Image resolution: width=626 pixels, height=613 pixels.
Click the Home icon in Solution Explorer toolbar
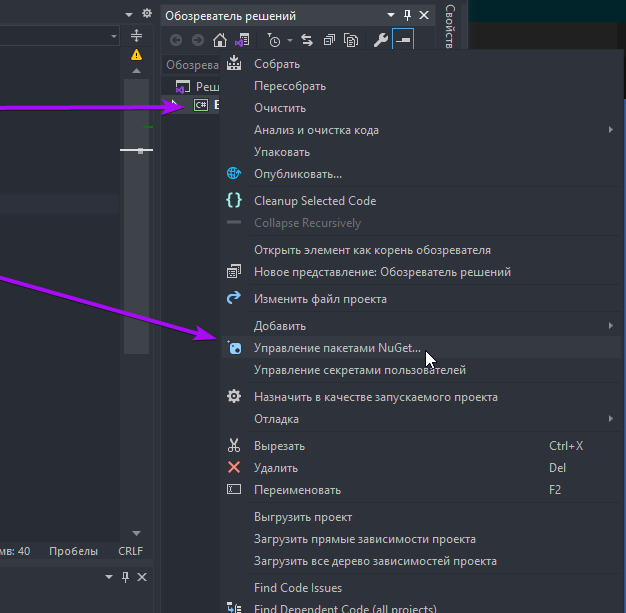tap(220, 41)
